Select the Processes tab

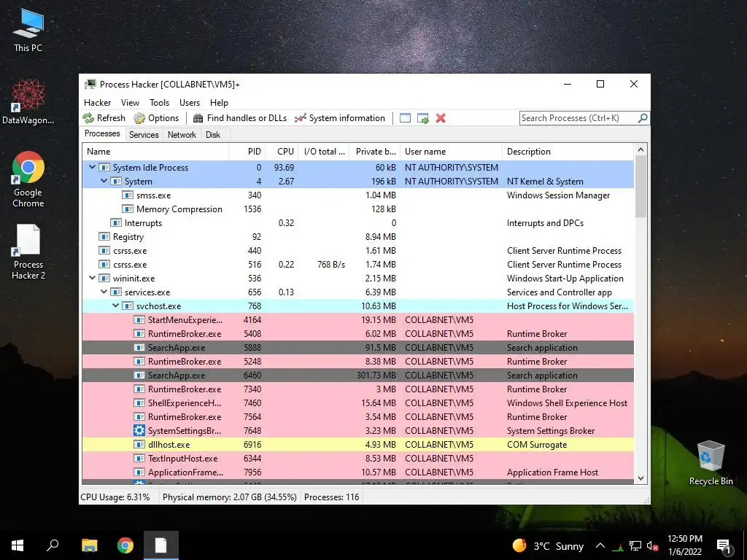(102, 133)
